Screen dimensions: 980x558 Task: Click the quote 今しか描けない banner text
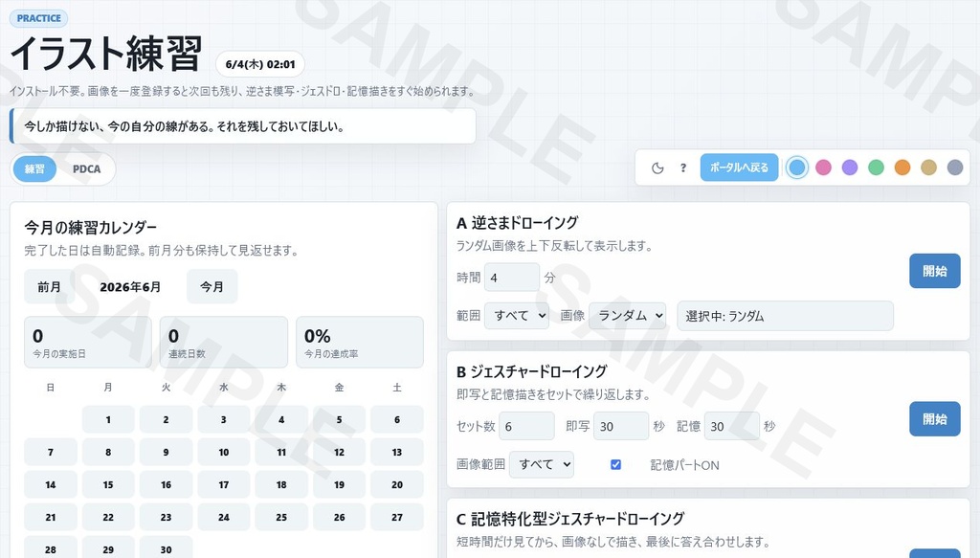point(184,126)
